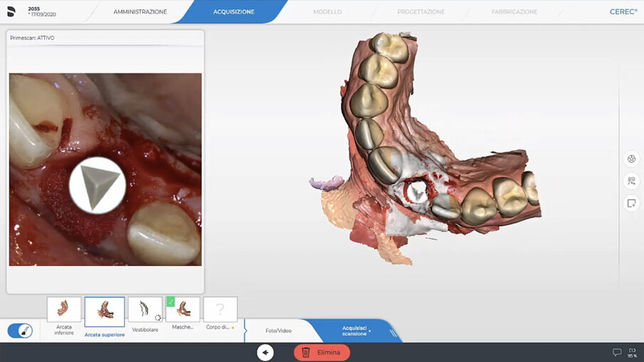Open the Corpo di scansione thumbnail
This screenshot has width=644, height=362.
click(220, 310)
